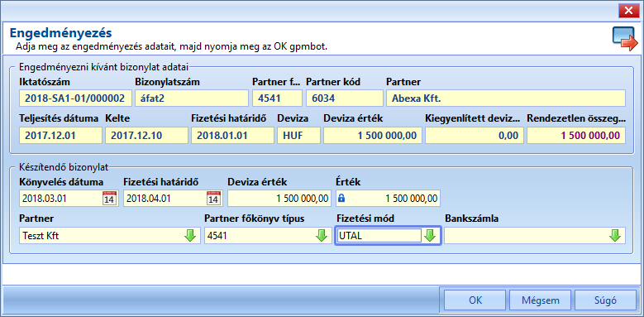Viewport: 644px width, 317px height.
Task: Expand the Bankszámla dropdown
Action: (x=615, y=236)
